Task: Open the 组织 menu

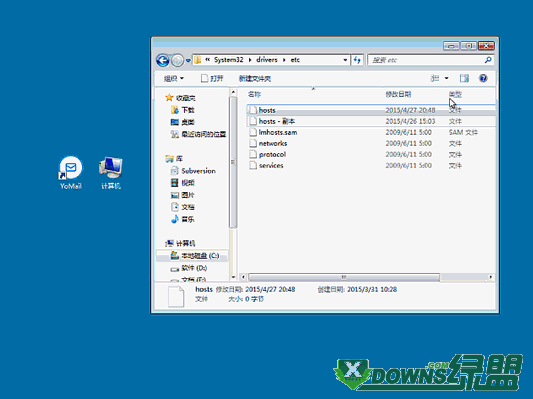Action: [x=174, y=79]
